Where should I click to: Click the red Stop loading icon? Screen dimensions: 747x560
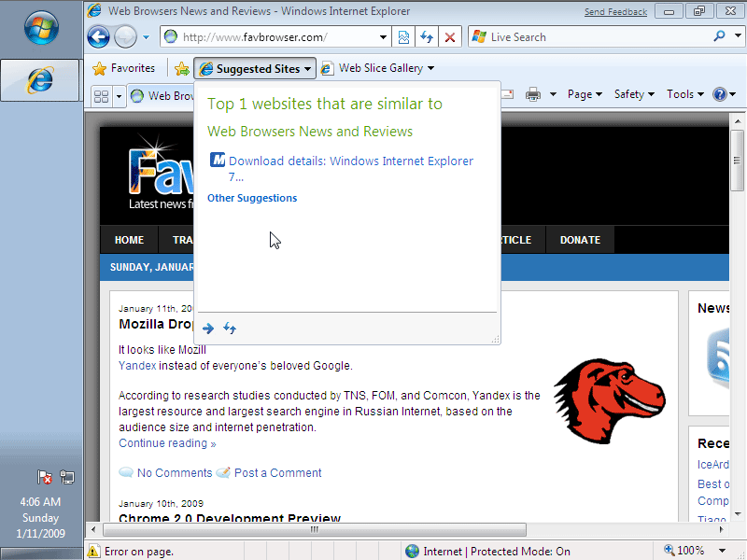[x=450, y=37]
